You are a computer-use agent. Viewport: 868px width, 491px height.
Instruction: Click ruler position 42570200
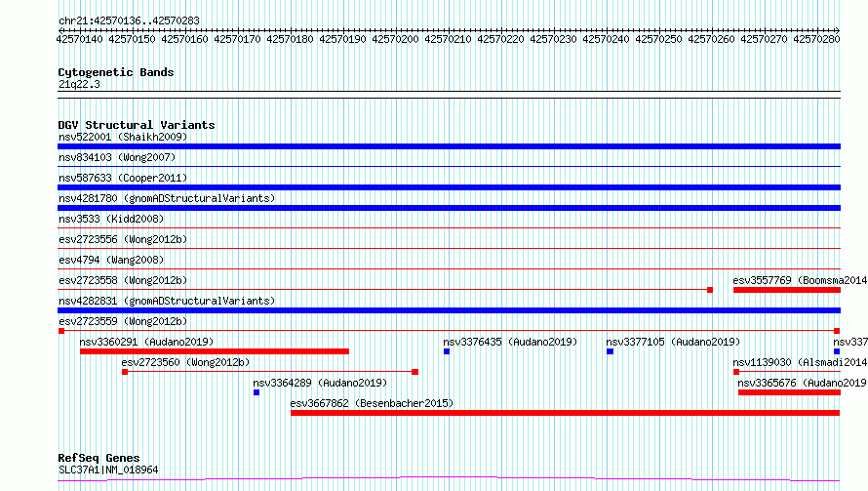click(x=395, y=39)
